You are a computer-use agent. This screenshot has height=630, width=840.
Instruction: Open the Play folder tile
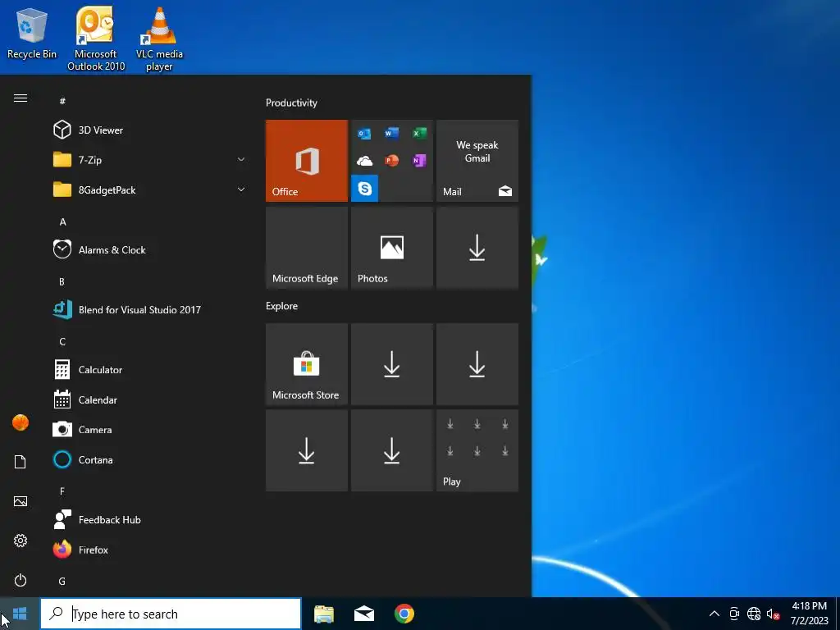(x=477, y=450)
